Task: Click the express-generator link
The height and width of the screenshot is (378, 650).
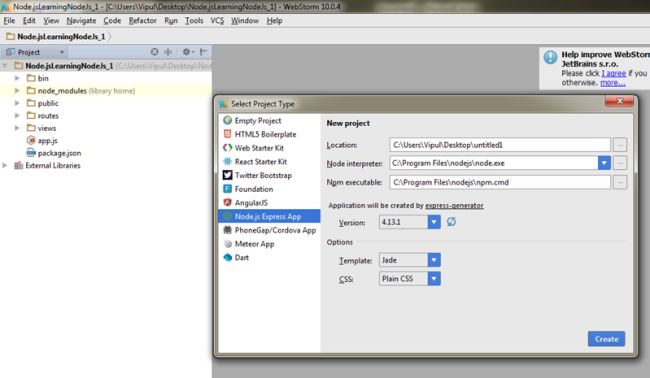Action: click(454, 206)
